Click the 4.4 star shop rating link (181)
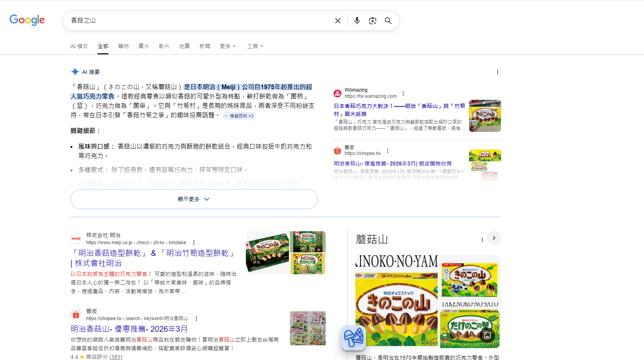Screen dimensions: 644x360 point(116,357)
